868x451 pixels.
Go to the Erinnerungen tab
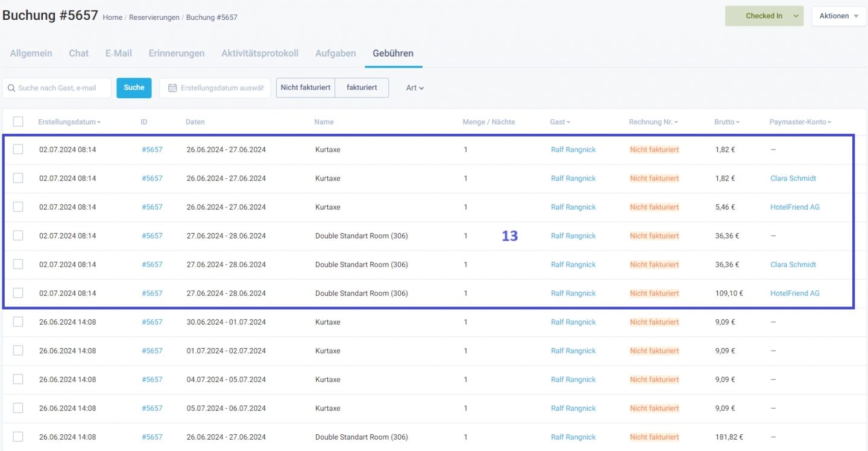click(177, 53)
